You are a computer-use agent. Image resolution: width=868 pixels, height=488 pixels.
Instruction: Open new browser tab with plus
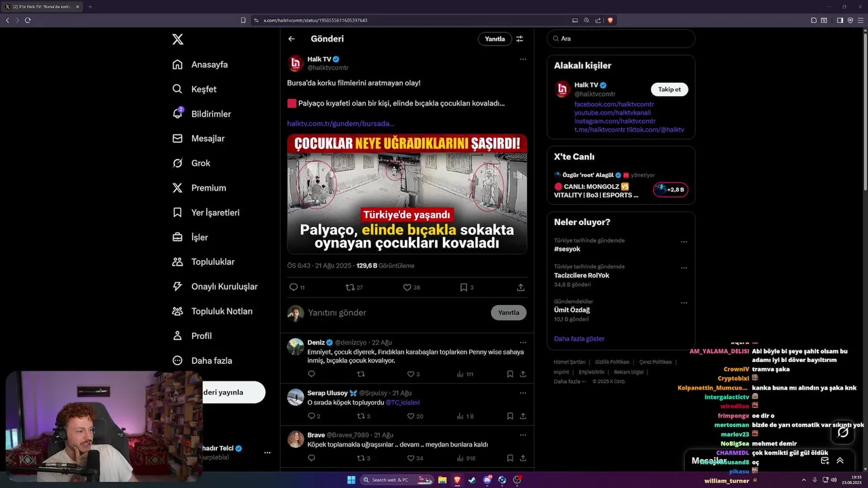(90, 7)
